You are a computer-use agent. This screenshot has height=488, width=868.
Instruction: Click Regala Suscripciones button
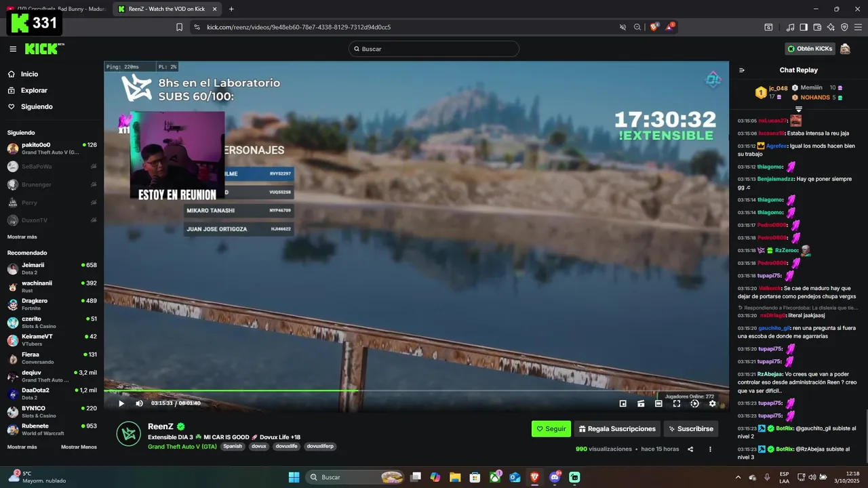click(618, 429)
